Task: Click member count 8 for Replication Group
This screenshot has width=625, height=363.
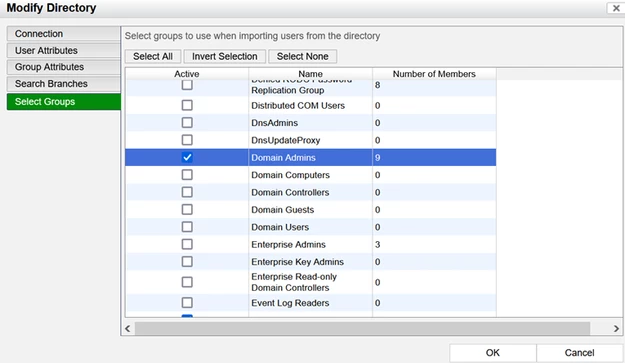Action: 377,85
